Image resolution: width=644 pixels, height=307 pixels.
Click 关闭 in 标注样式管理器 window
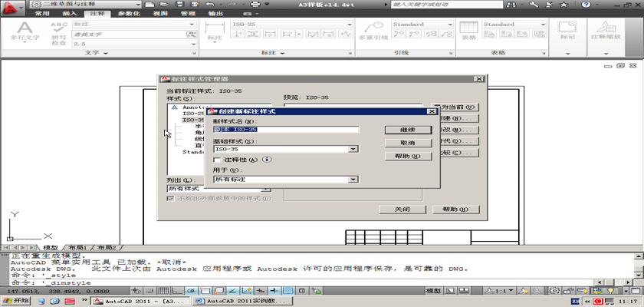pos(402,210)
